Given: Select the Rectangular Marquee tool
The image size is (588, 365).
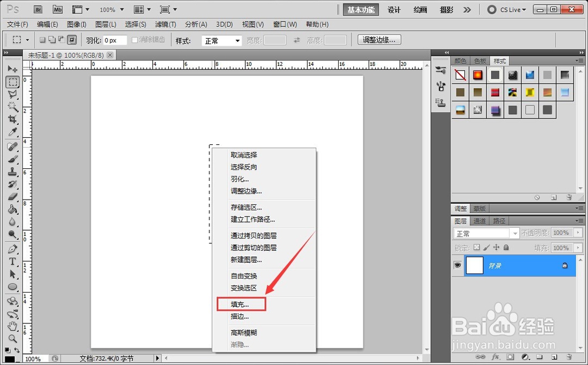Looking at the screenshot, I should (12, 82).
